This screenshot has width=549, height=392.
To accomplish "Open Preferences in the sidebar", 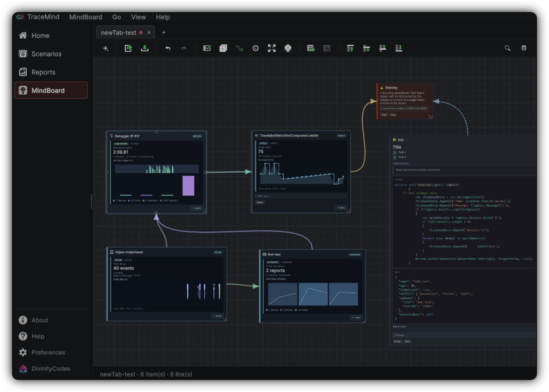I will pos(51,352).
